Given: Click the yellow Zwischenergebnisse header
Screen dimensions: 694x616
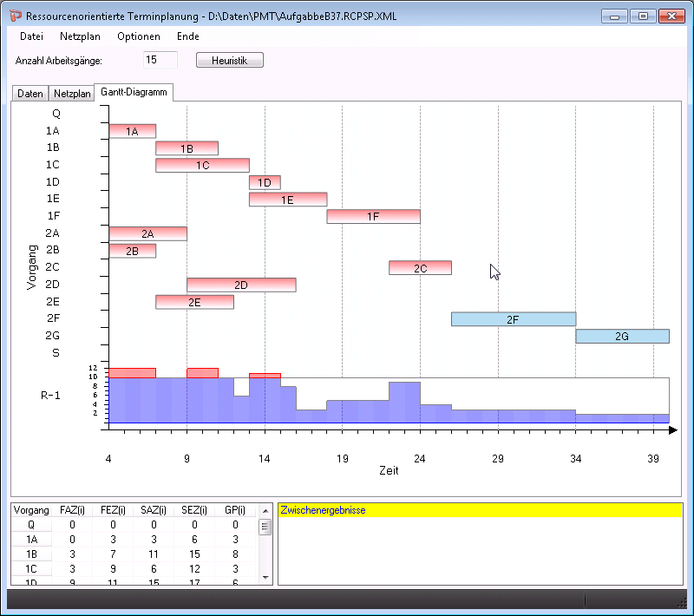Looking at the screenshot, I should (x=480, y=510).
